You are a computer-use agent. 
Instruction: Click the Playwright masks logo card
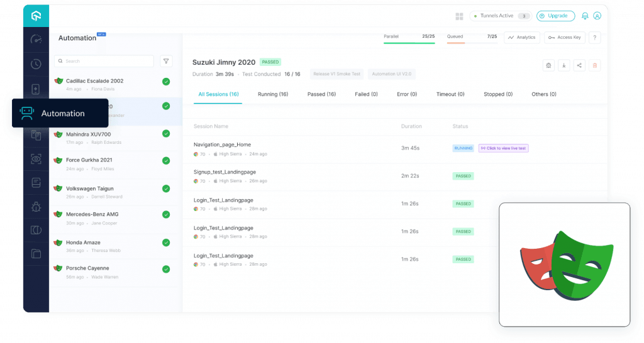point(564,264)
